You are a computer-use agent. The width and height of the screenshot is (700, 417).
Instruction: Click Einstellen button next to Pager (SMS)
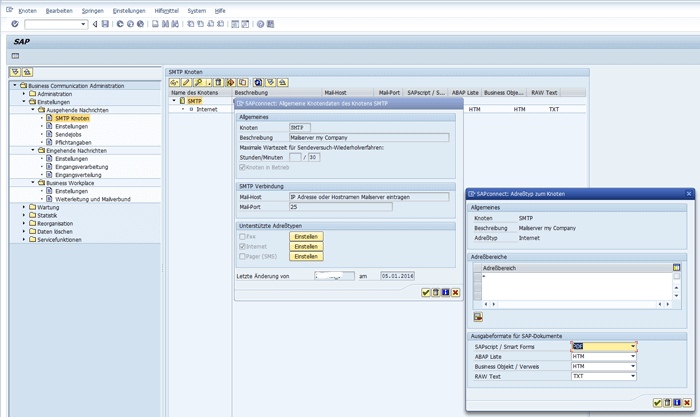coord(306,256)
